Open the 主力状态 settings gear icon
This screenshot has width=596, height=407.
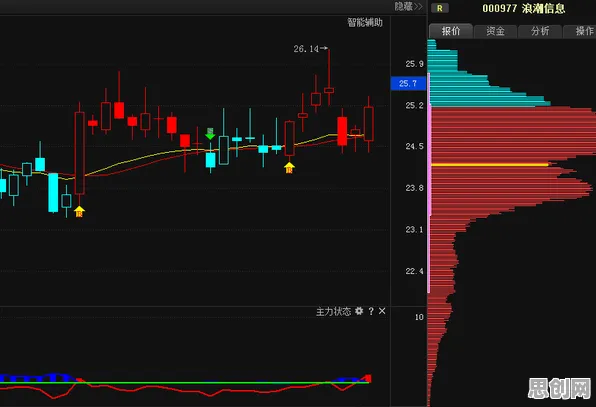pyautogui.click(x=359, y=311)
